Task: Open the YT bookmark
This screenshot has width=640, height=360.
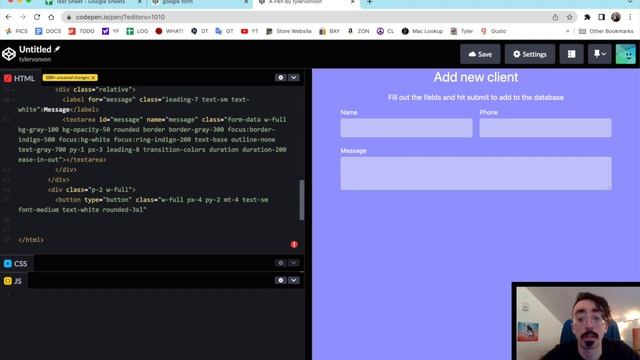Action: (x=250, y=31)
